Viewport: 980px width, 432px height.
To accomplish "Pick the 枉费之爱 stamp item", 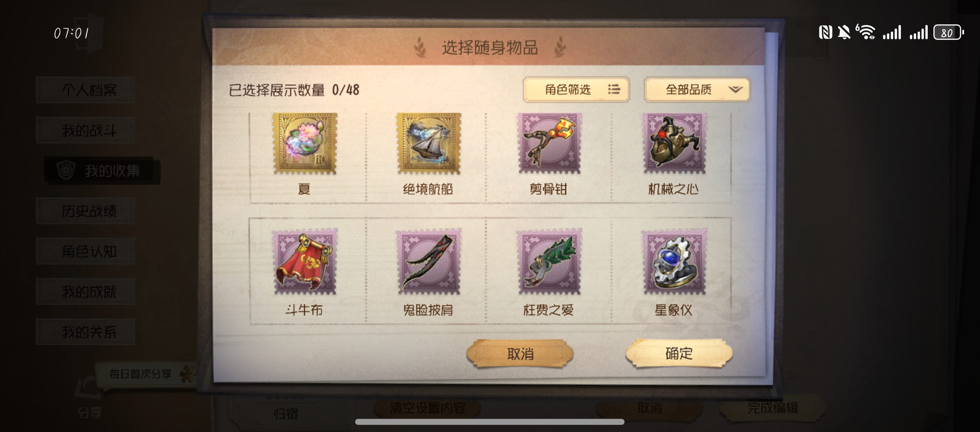I will (549, 261).
